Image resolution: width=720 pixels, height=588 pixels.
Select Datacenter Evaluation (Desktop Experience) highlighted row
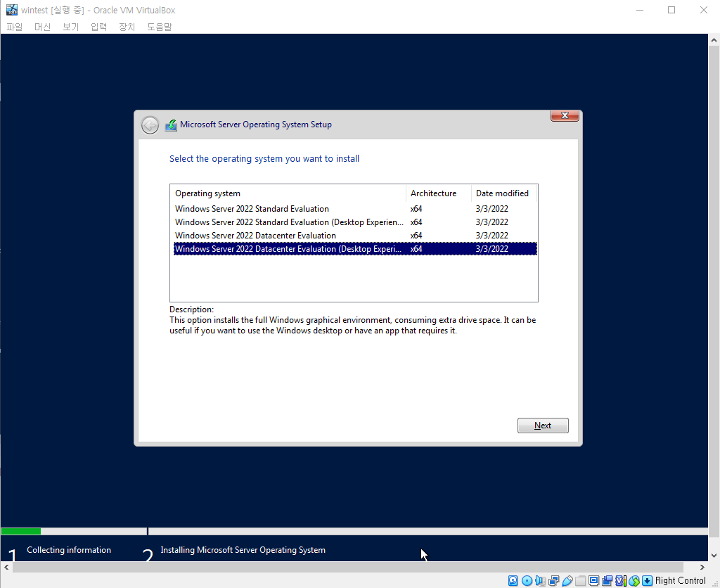[355, 248]
